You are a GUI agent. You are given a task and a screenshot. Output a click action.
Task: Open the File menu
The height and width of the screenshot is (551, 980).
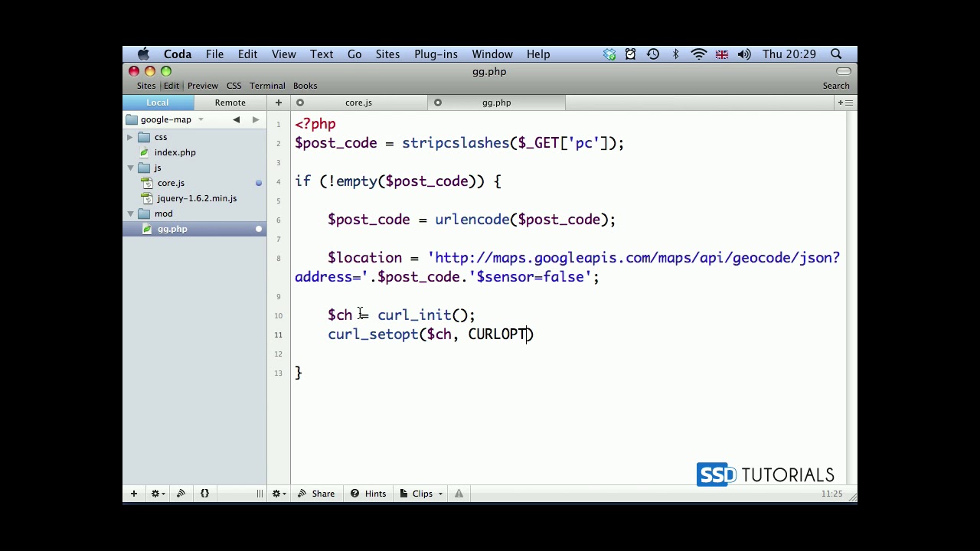[214, 54]
